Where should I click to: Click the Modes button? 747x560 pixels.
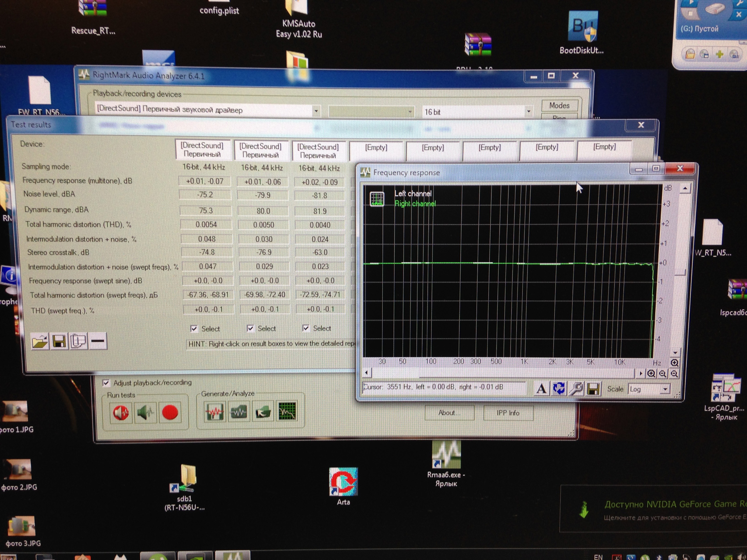coord(559,105)
